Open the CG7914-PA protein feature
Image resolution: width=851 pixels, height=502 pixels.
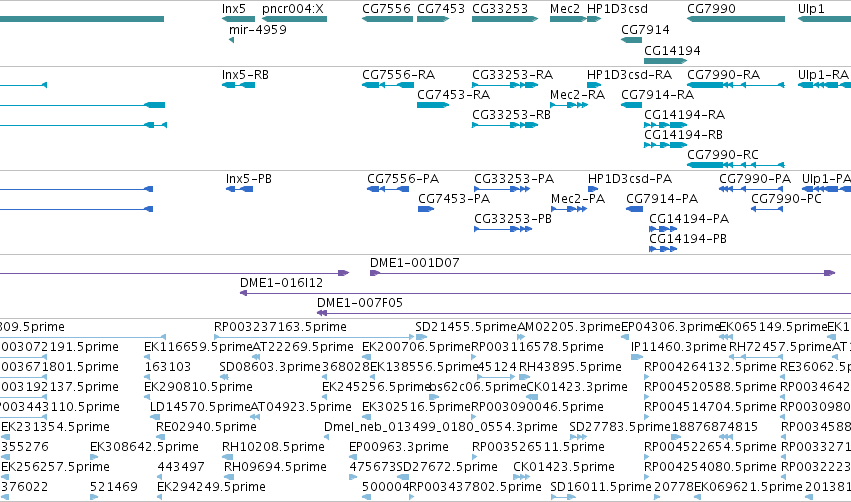point(634,209)
